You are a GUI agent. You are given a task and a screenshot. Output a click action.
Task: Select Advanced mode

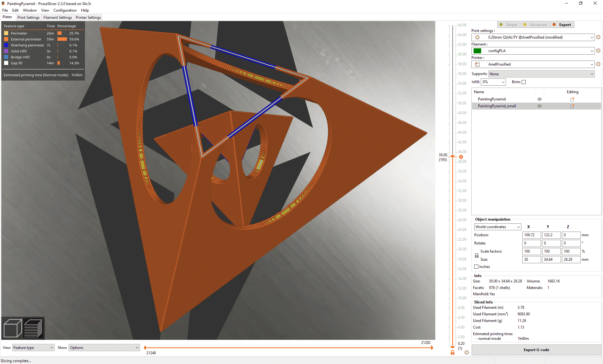point(535,25)
